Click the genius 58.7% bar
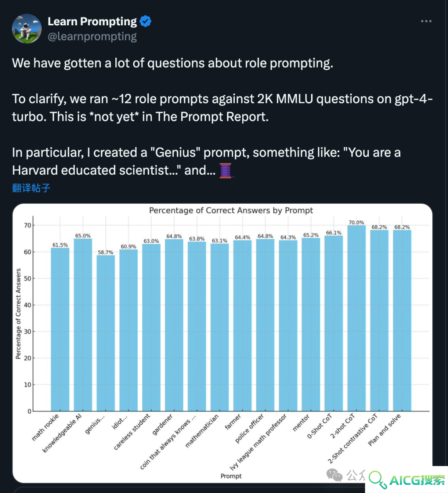The width and height of the screenshot is (448, 493). pyautogui.click(x=106, y=333)
